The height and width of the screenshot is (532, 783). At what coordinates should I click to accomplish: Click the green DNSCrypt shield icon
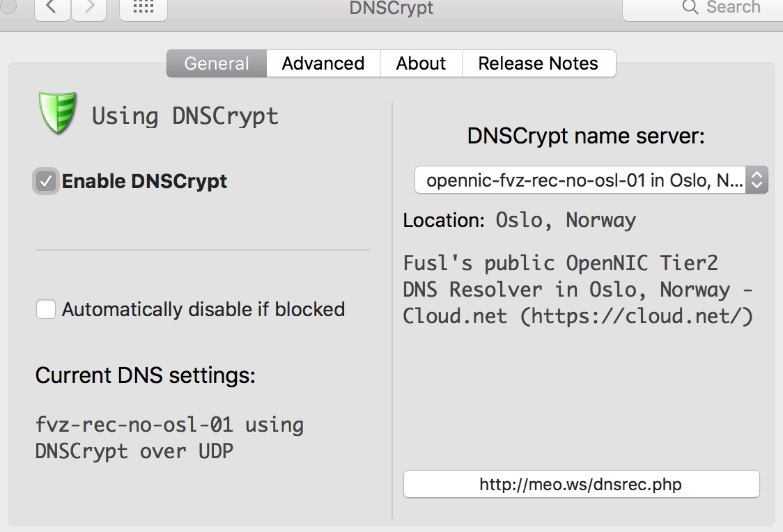point(58,114)
